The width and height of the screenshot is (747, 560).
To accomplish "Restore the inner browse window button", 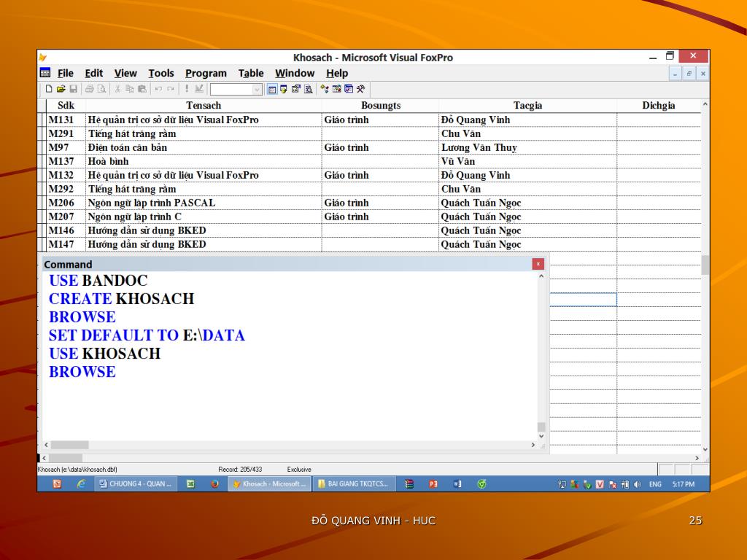I will click(x=689, y=74).
